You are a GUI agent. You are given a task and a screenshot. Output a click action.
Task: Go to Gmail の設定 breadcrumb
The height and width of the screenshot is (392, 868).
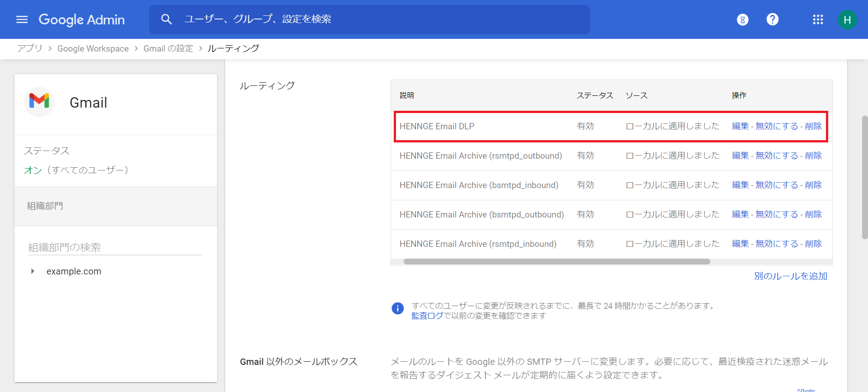pyautogui.click(x=168, y=48)
